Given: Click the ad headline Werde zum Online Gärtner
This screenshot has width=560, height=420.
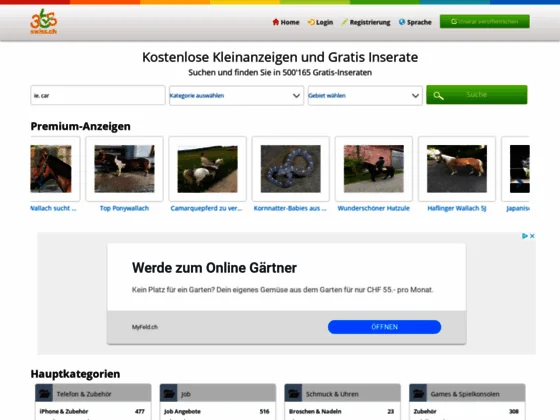Looking at the screenshot, I should (214, 268).
